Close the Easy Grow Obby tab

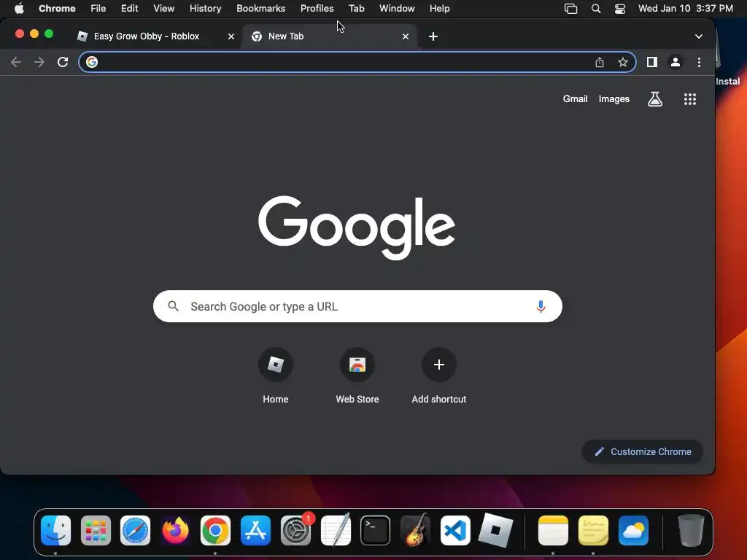pos(231,36)
